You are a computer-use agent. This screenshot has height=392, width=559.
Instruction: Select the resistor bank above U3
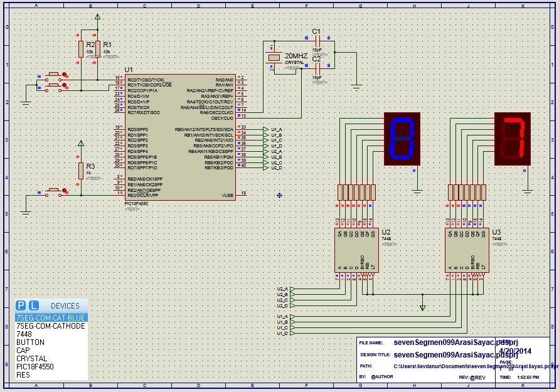coord(467,193)
